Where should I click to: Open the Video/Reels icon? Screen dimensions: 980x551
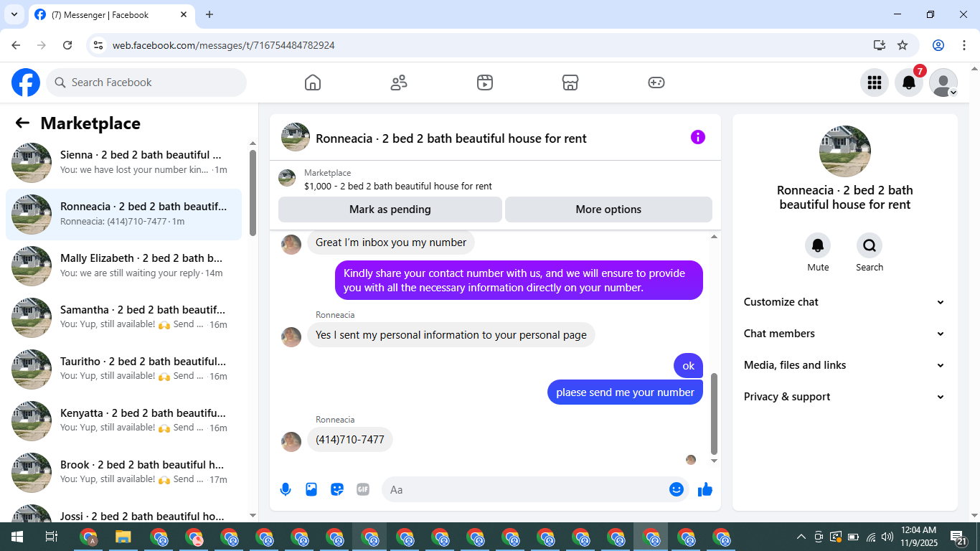point(485,83)
